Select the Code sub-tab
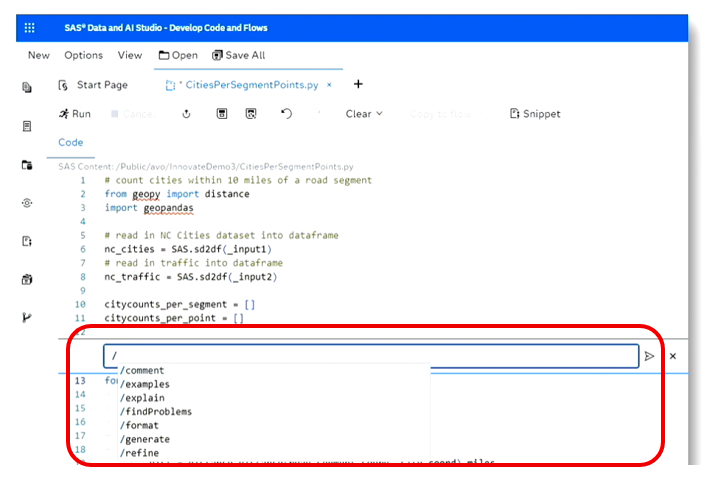This screenshot has width=712, height=486. point(71,143)
